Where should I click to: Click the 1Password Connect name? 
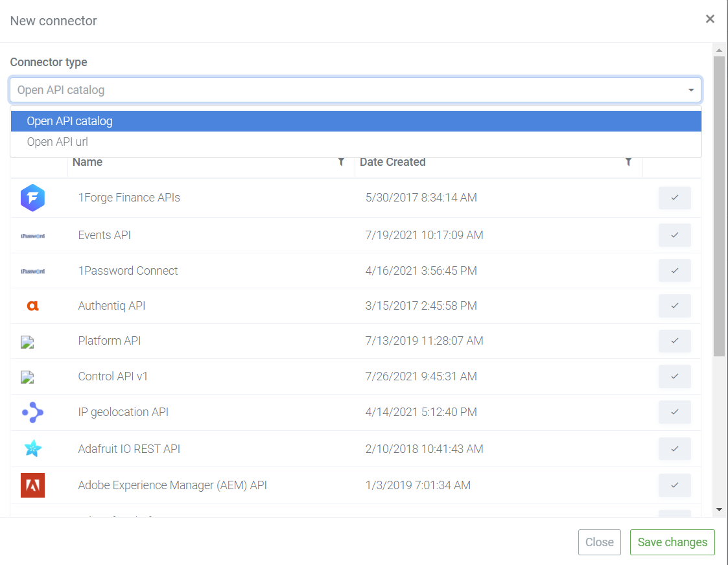tap(128, 270)
